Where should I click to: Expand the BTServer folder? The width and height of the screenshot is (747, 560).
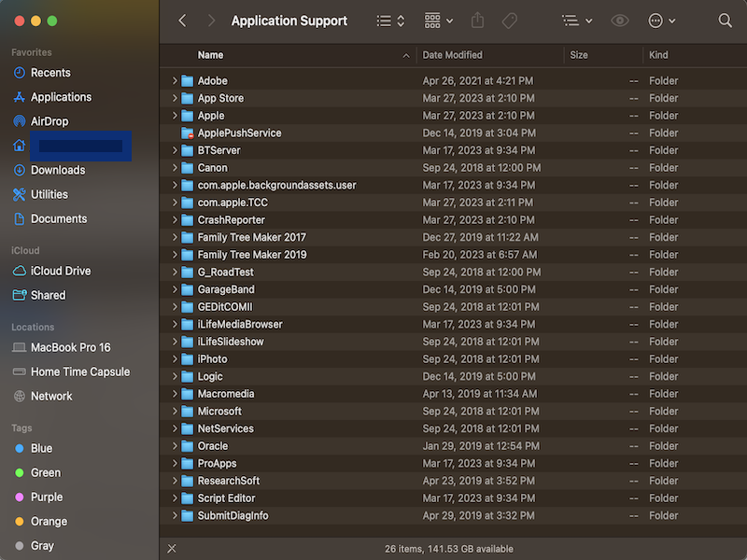coord(175,150)
